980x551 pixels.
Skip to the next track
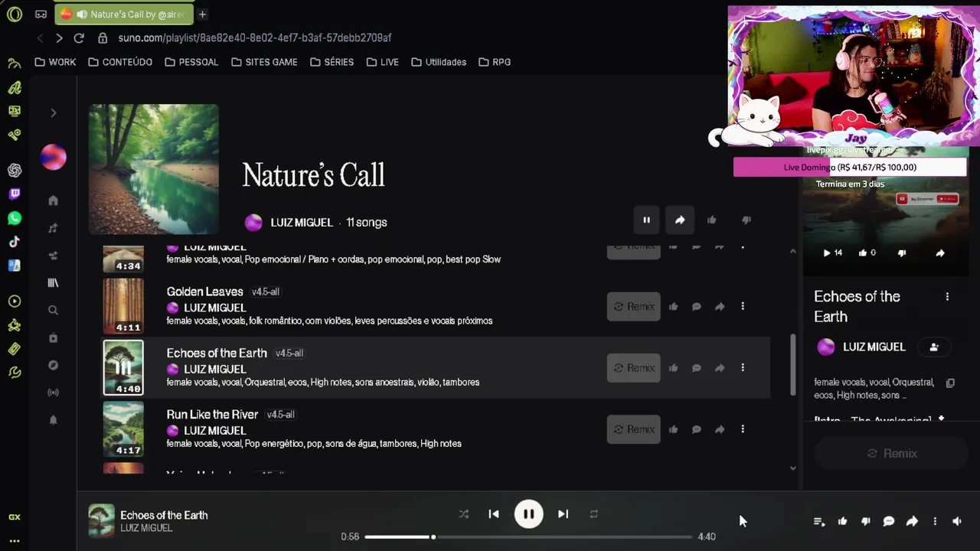(x=563, y=514)
